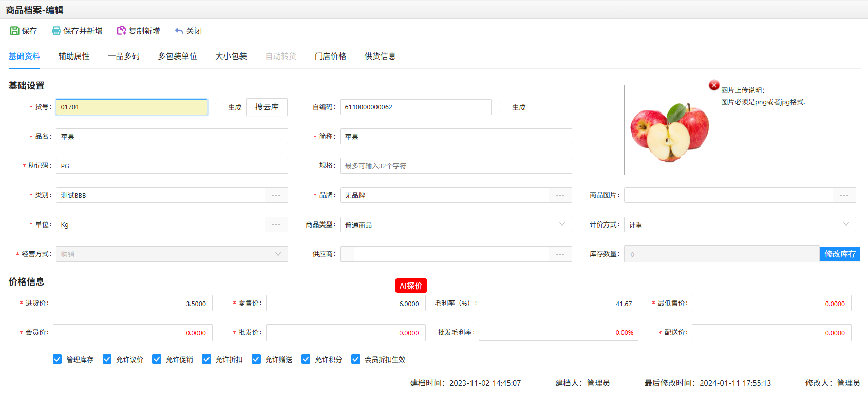Browse product image with the ellipsis button

(x=844, y=195)
